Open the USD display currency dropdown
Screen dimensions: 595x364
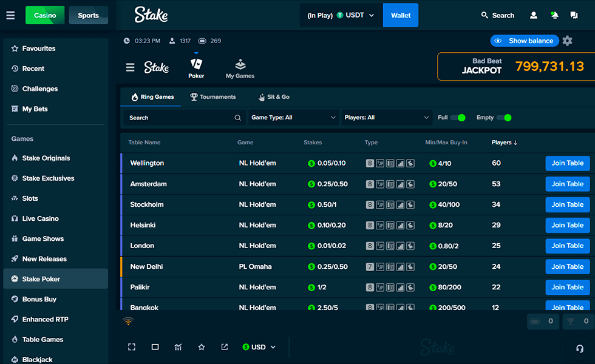point(259,347)
